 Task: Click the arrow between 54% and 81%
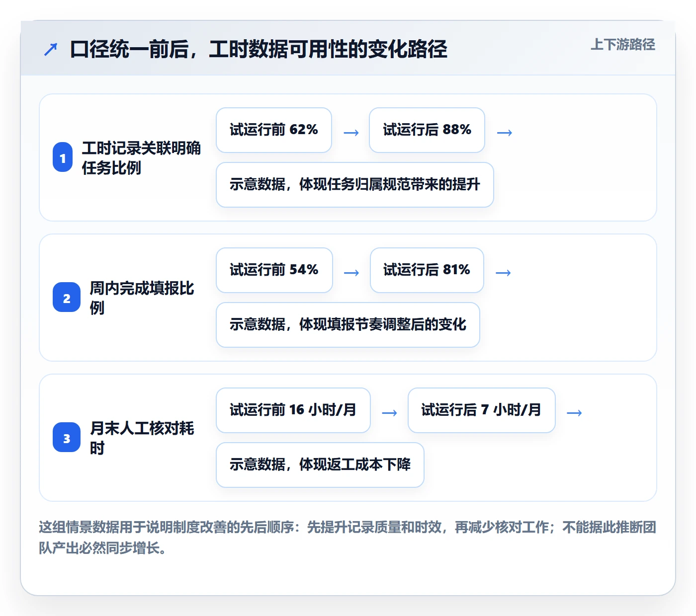pyautogui.click(x=351, y=273)
